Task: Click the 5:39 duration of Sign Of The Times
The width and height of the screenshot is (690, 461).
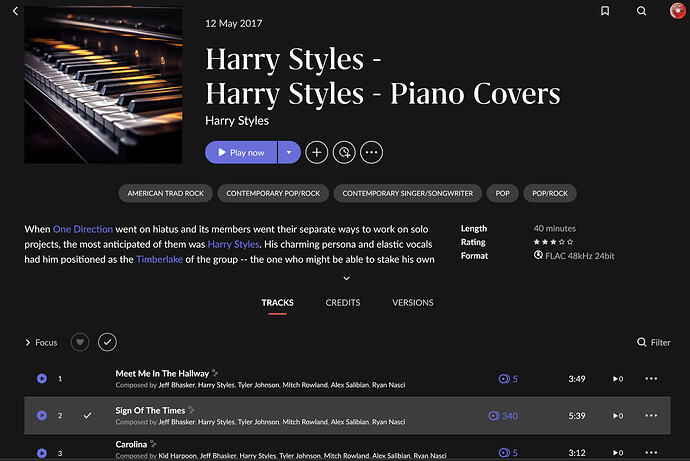Action: 576,416
